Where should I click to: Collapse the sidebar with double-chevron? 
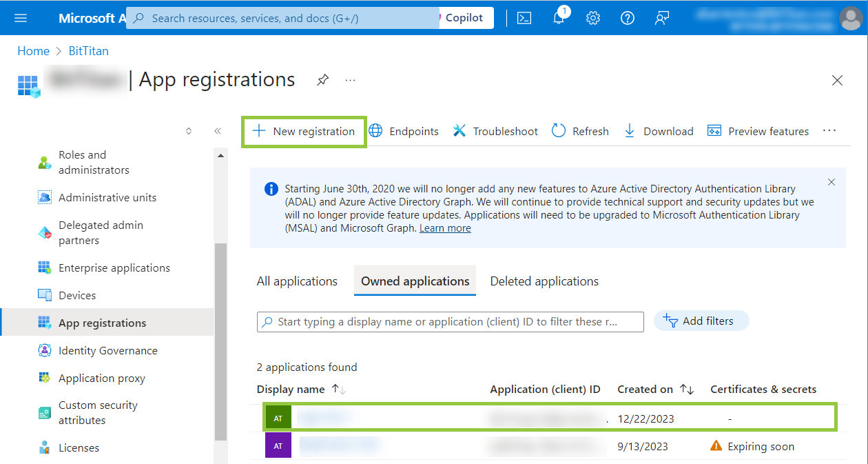coord(218,131)
